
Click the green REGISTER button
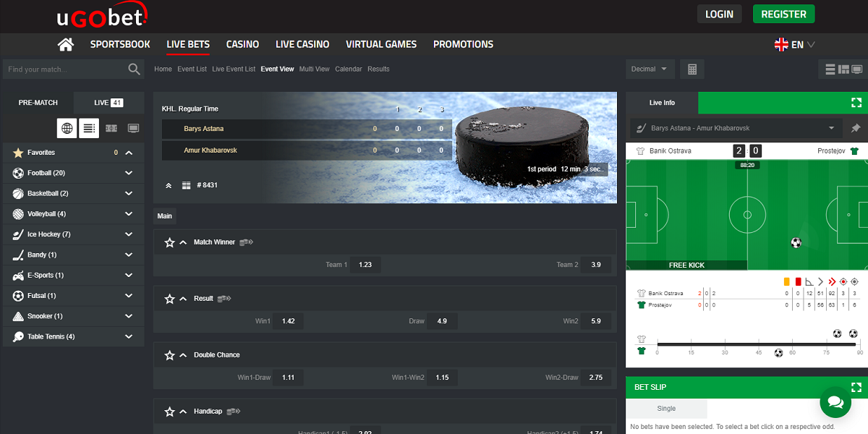pos(783,14)
